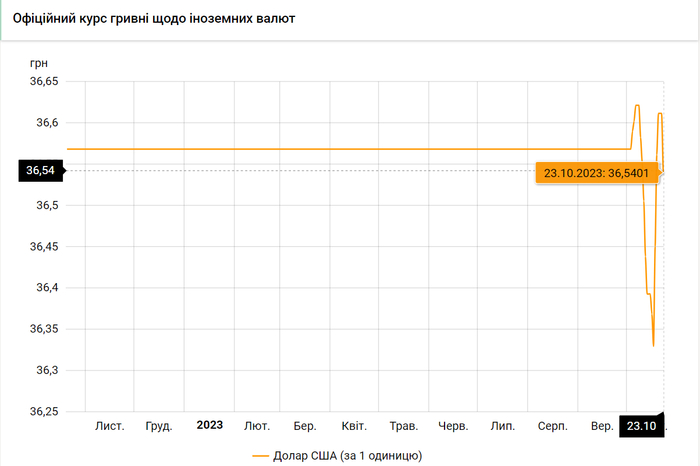Click the Лип. month label
This screenshot has height=466, width=700.
[502, 426]
